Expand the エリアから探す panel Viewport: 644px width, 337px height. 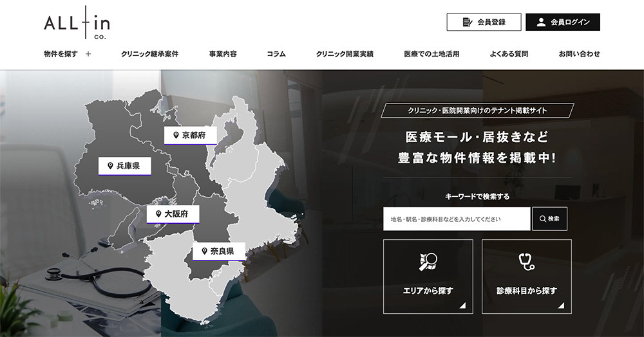[x=428, y=277]
